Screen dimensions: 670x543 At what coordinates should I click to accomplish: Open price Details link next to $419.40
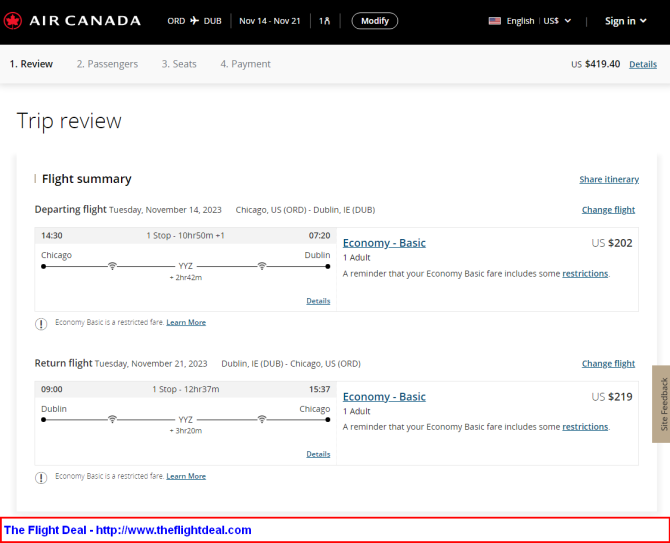tap(643, 65)
